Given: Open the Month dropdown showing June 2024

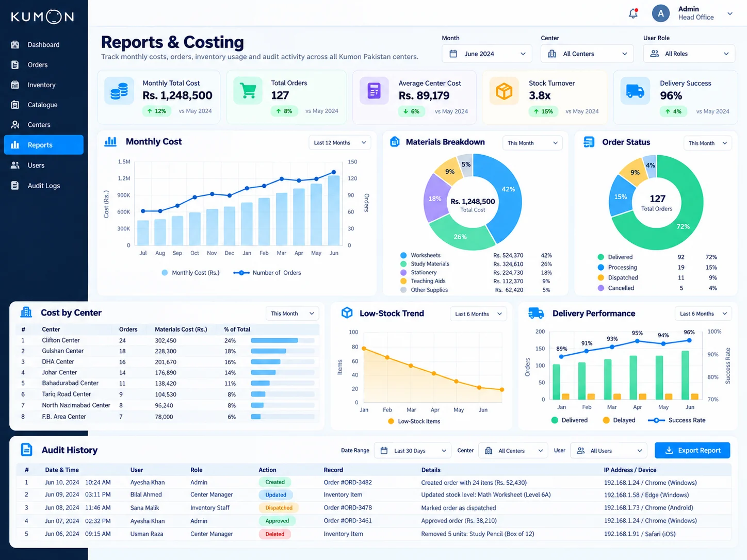Looking at the screenshot, I should click(487, 54).
